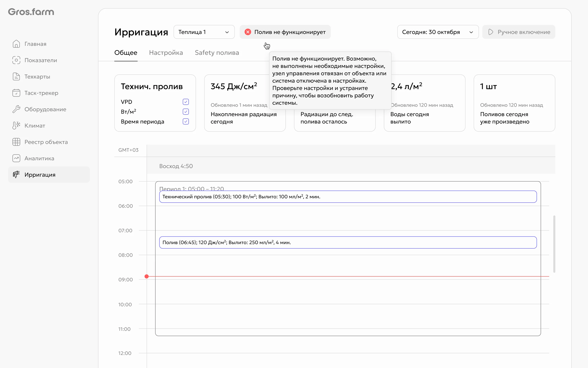Click the Технический пролив (05:30) event
This screenshot has height=368, width=588.
(x=348, y=197)
